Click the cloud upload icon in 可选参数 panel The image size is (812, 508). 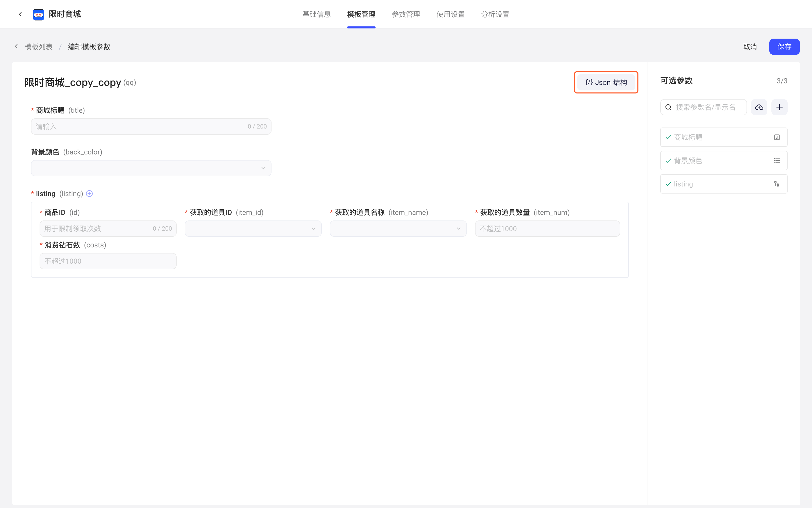pyautogui.click(x=759, y=107)
